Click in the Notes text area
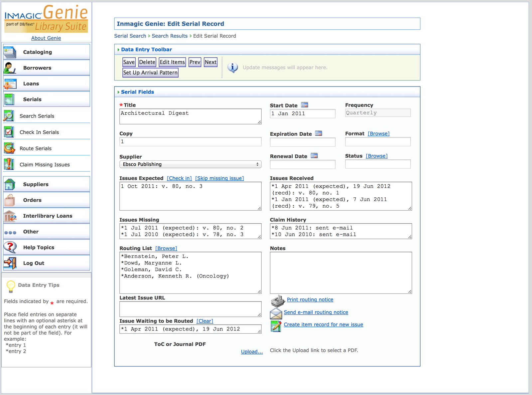This screenshot has width=532, height=395. (x=341, y=273)
